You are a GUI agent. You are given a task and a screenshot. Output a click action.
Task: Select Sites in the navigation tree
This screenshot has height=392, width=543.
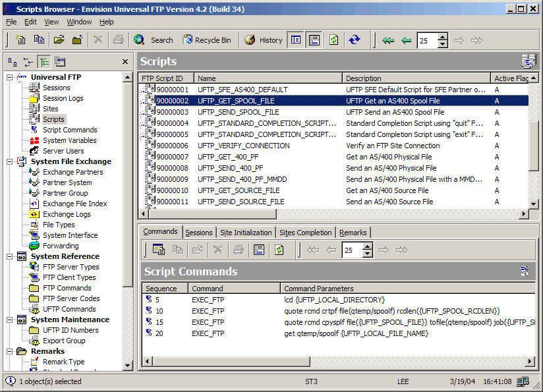[x=50, y=109]
